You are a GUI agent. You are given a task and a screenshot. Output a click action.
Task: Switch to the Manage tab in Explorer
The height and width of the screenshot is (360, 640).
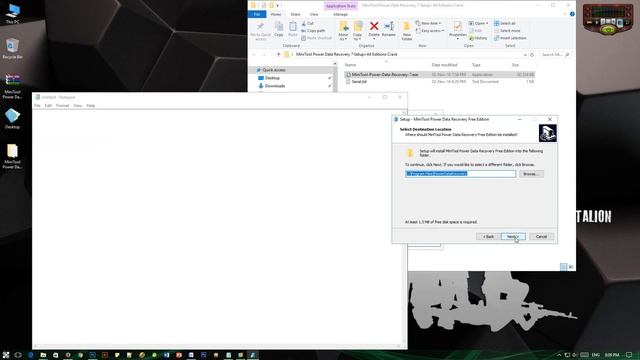(x=340, y=14)
